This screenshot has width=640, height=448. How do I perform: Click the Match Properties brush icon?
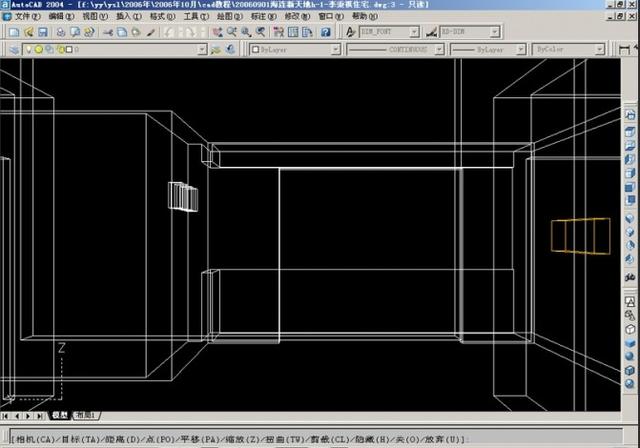(x=150, y=32)
